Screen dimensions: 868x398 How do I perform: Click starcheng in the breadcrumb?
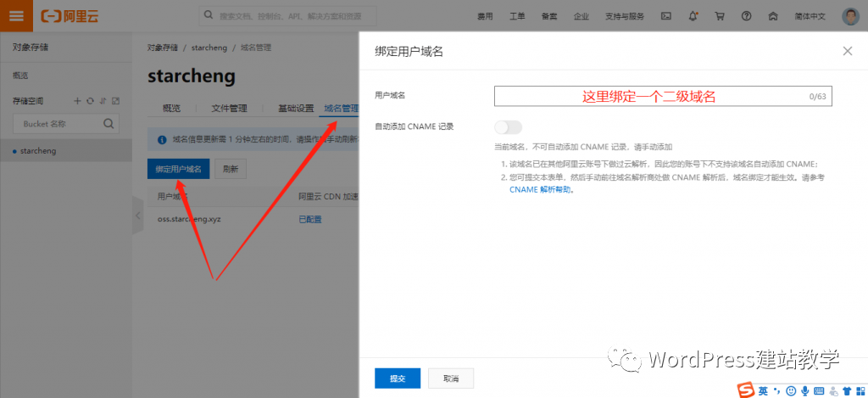pos(209,48)
